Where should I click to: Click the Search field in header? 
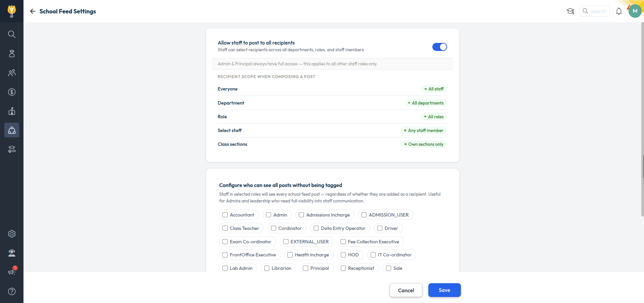click(595, 11)
